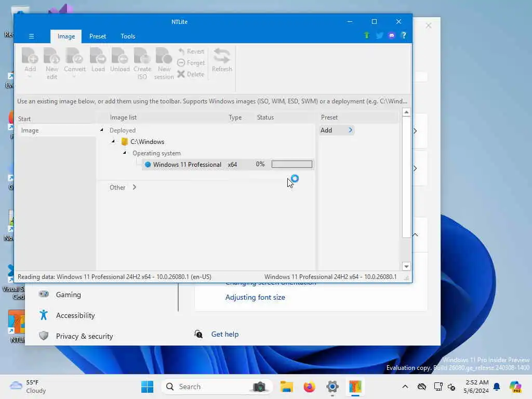Click the Refresh toolbar icon
This screenshot has height=399, width=532.
click(x=222, y=60)
